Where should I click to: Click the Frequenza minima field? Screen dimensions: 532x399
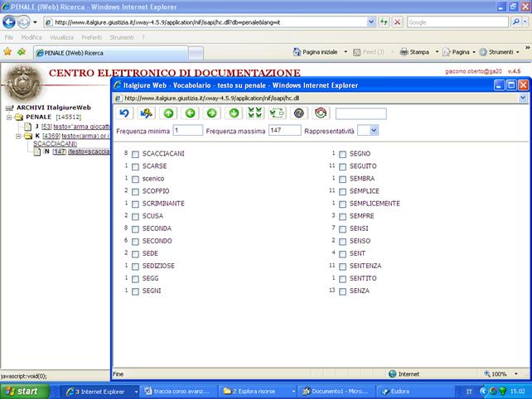[x=187, y=130]
